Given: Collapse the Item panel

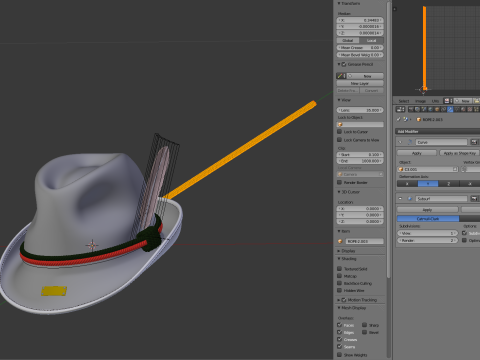Looking at the screenshot, I should pyautogui.click(x=339, y=231).
